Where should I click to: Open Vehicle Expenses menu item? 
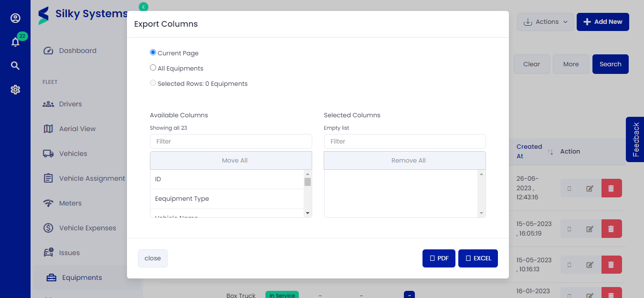pyautogui.click(x=87, y=228)
